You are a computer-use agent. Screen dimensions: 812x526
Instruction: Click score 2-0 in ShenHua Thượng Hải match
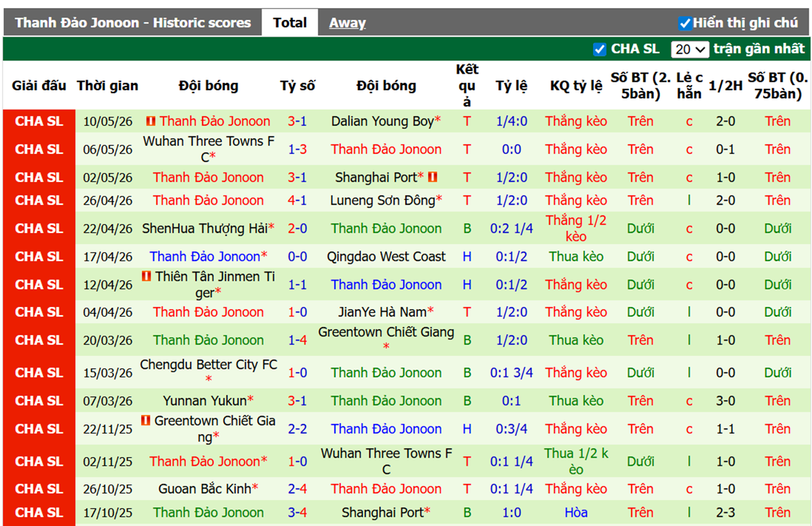coord(298,228)
